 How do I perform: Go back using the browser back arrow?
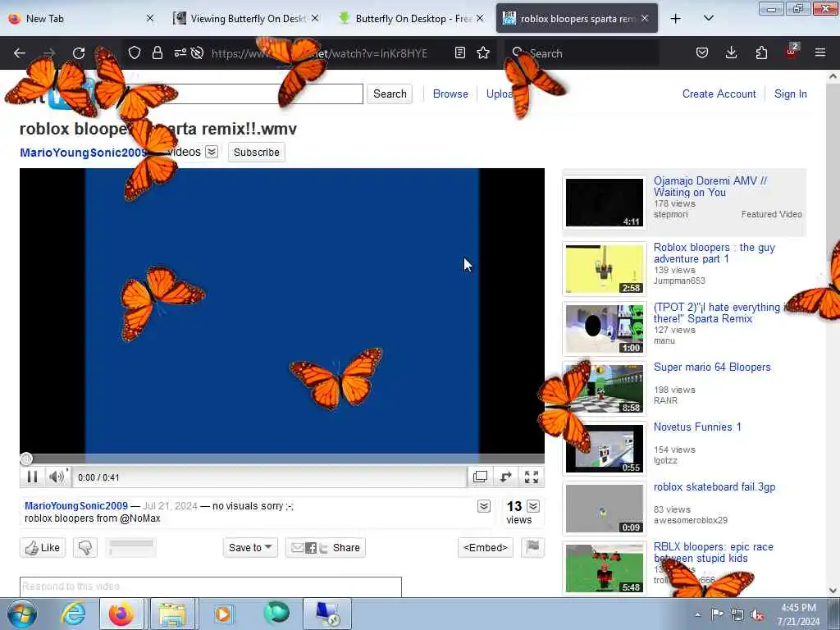pos(20,53)
